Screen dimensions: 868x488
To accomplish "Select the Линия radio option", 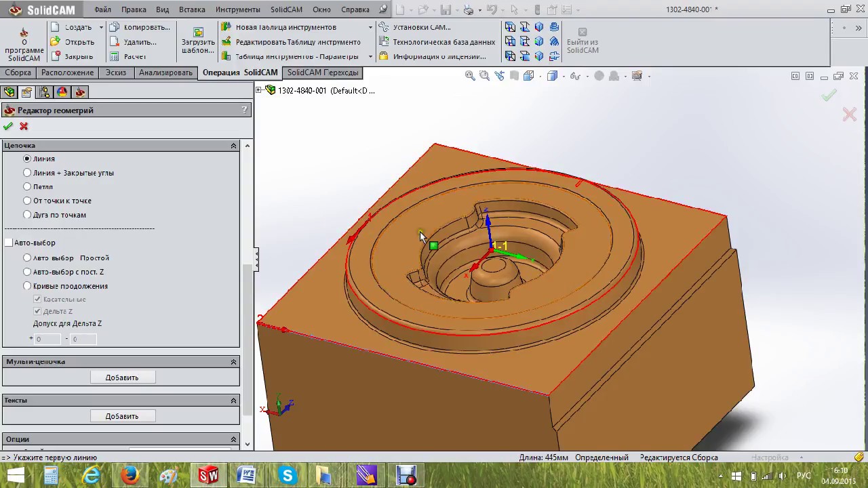I will pos(27,159).
